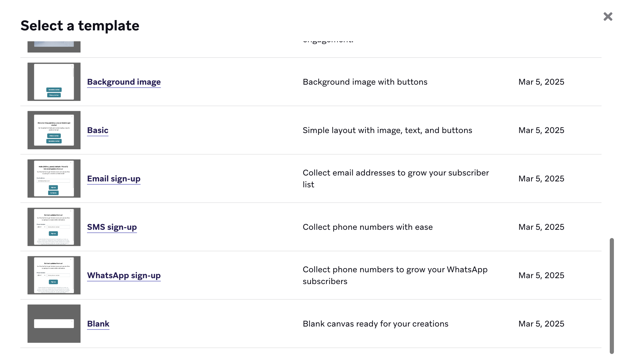Viewport: 626px width, 364px height.
Task: Click the SMS sign-up preview thumbnail
Action: [54, 227]
